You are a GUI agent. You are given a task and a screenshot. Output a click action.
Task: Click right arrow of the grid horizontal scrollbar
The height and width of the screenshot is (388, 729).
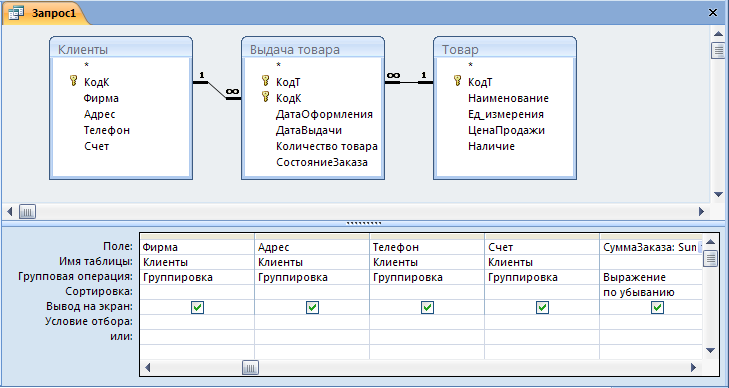click(x=693, y=368)
